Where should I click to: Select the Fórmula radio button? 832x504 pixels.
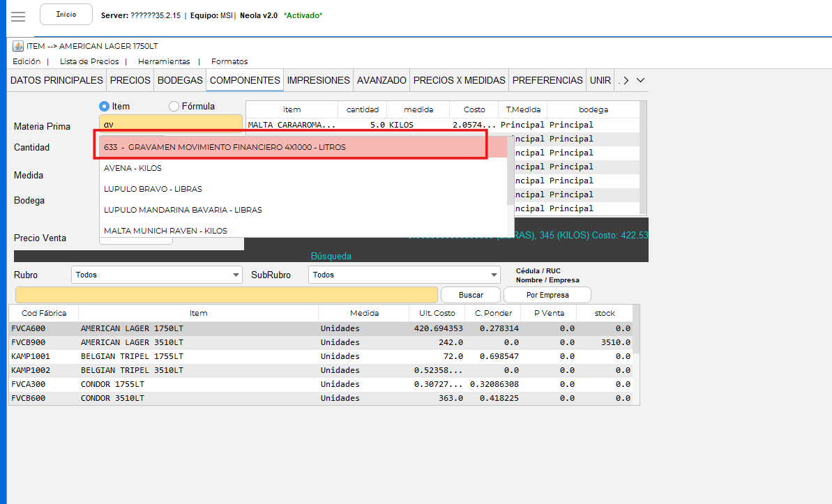tap(174, 107)
